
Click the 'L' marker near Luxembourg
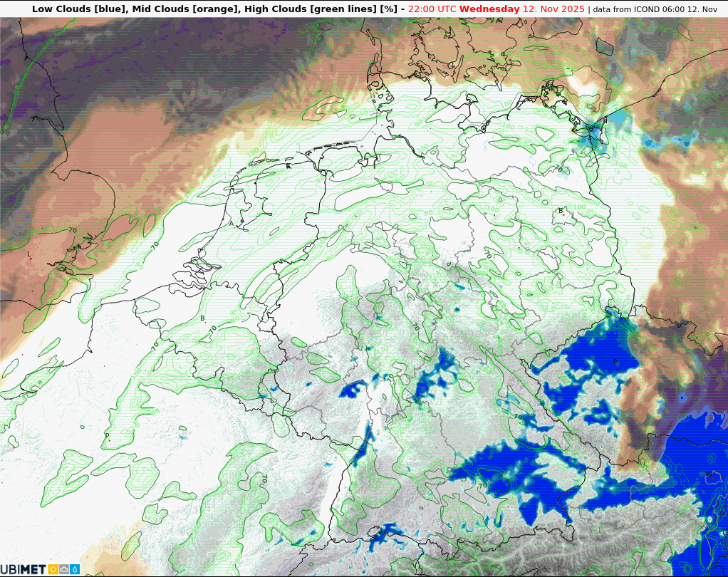click(271, 401)
